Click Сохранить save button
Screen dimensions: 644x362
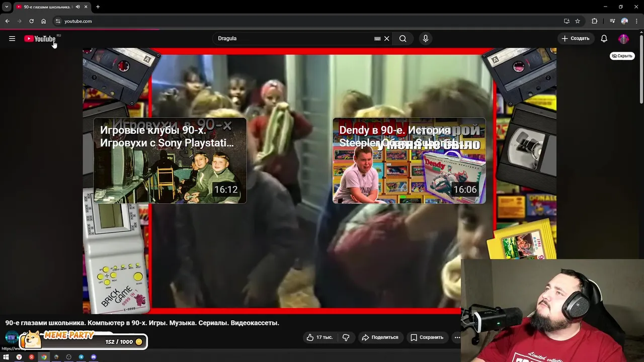tap(427, 337)
